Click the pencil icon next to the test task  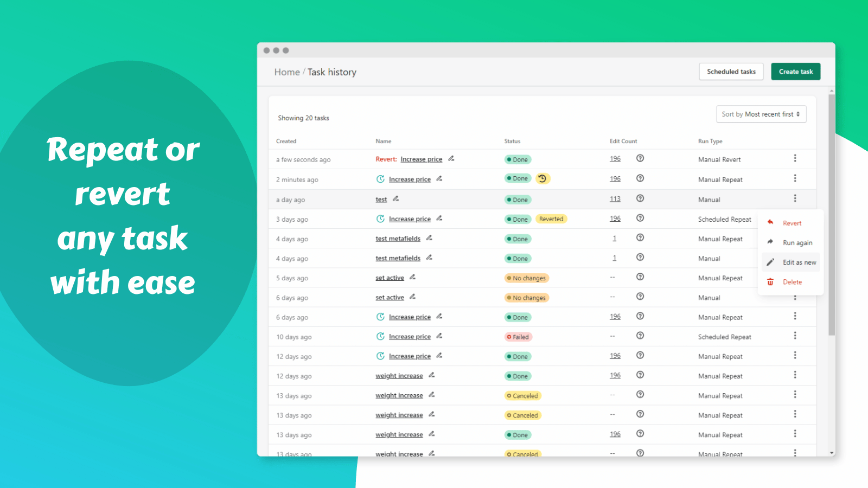click(x=395, y=198)
